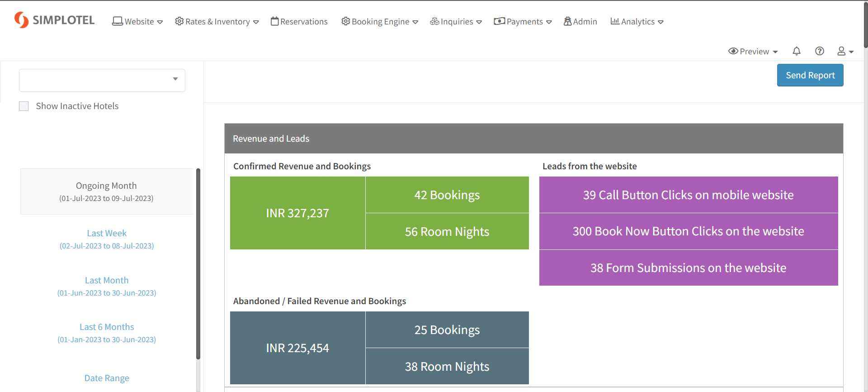
Task: Click the Preview eye icon
Action: [x=733, y=51]
